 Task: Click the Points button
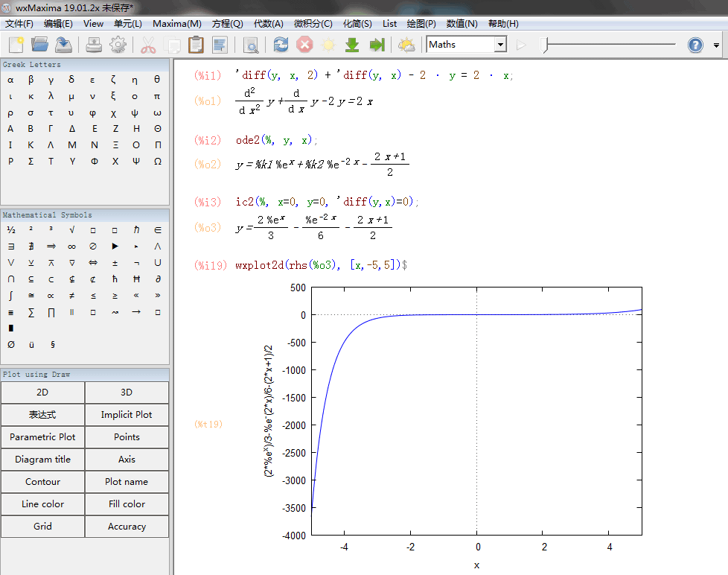click(x=127, y=437)
